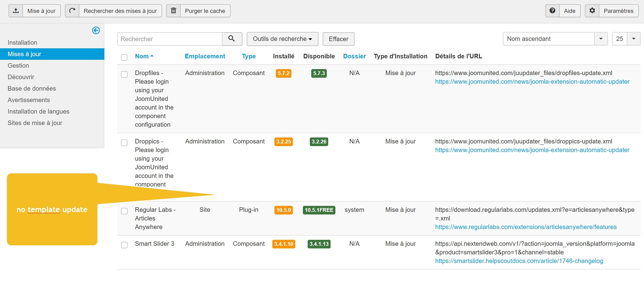This screenshot has height=285, width=644.
Task: Click the green 10.5.1FREE version badge
Action: (x=319, y=210)
